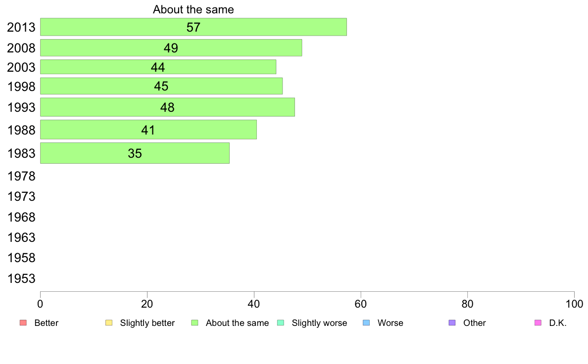Click the pink D.K. legend swatch
This screenshot has height=364, width=588.
tap(538, 323)
